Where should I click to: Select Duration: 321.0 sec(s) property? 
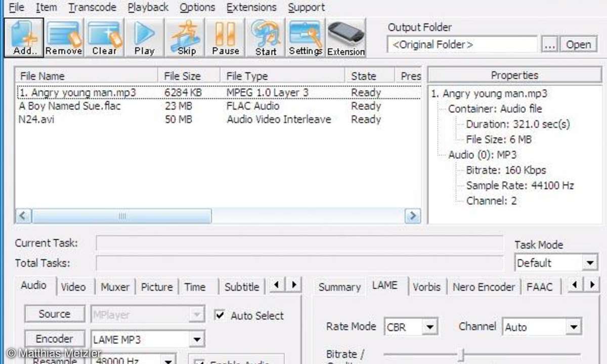pos(517,124)
